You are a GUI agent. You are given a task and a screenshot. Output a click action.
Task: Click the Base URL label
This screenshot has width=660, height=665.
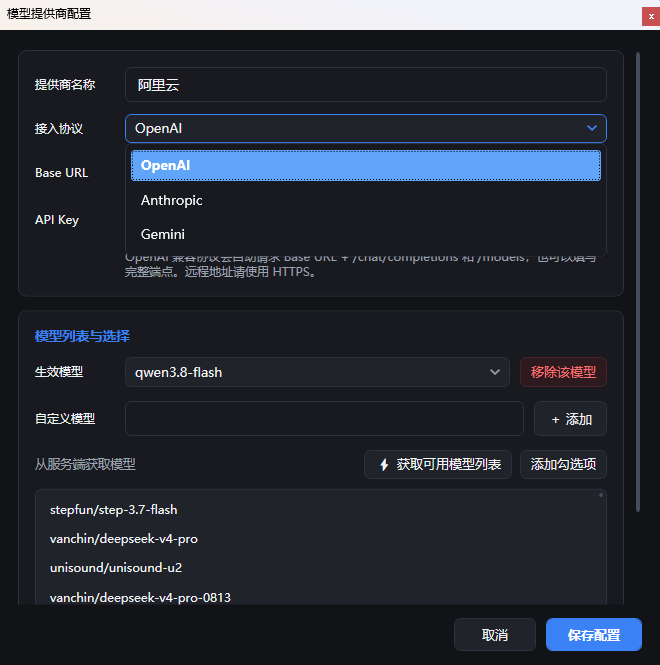click(x=62, y=173)
